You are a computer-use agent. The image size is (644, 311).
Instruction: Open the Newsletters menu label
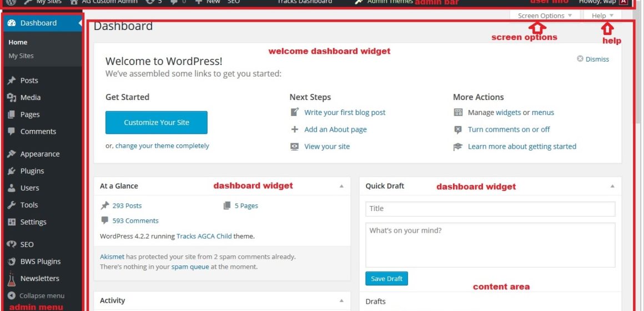pos(40,279)
